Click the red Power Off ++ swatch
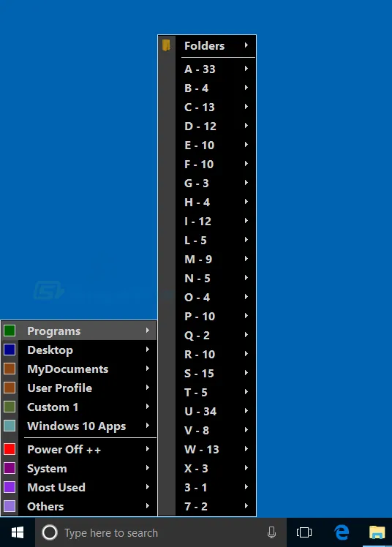392x547 pixels. click(x=10, y=449)
